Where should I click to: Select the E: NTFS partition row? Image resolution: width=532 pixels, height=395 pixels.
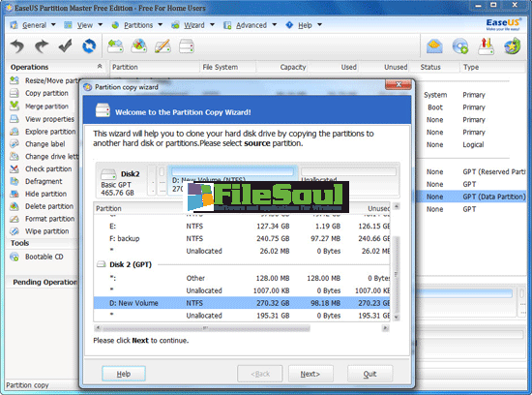coord(242,227)
